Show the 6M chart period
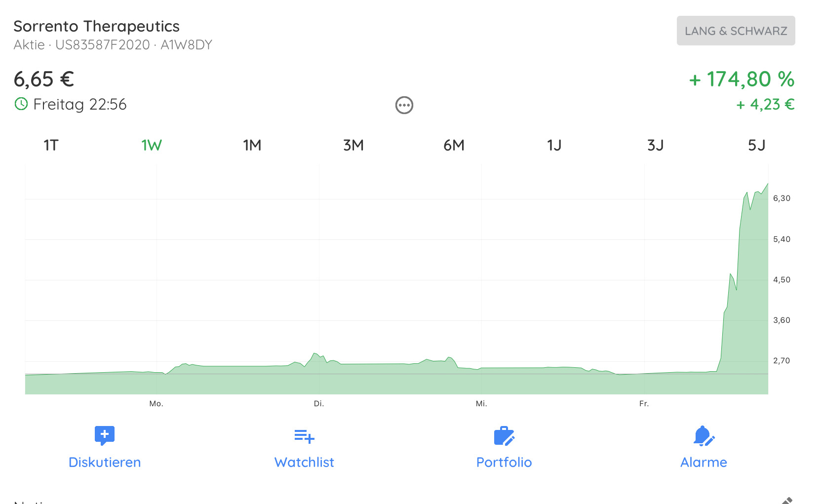The image size is (821, 504). tap(454, 145)
